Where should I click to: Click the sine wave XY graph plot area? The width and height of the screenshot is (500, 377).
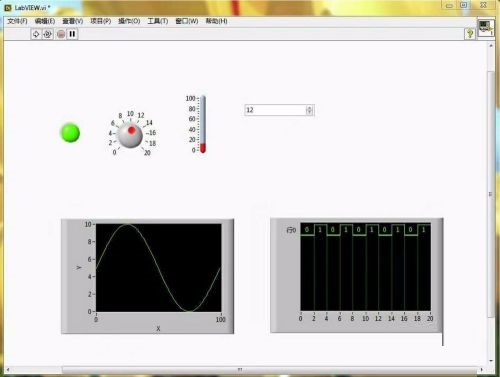(159, 268)
